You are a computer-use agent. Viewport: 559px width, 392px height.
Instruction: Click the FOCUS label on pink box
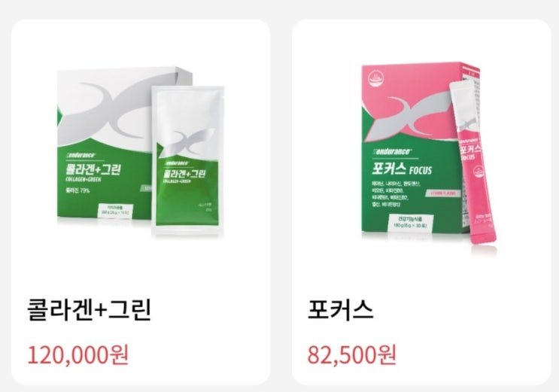(421, 170)
